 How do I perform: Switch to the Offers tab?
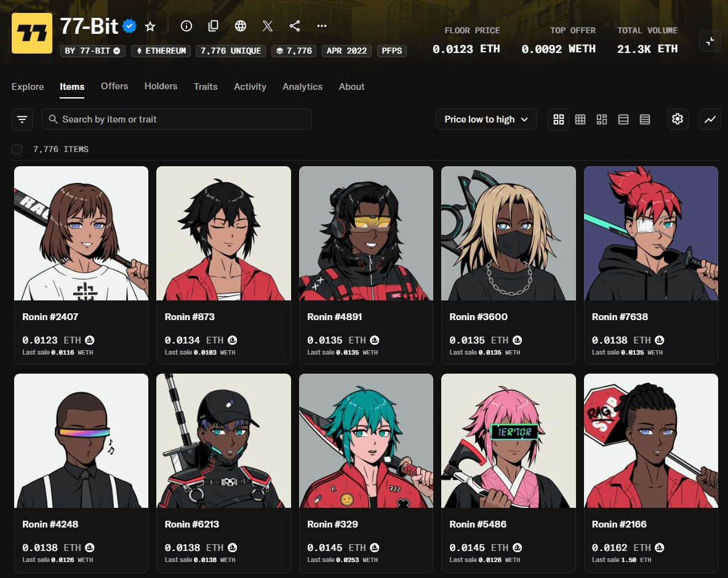click(x=114, y=86)
